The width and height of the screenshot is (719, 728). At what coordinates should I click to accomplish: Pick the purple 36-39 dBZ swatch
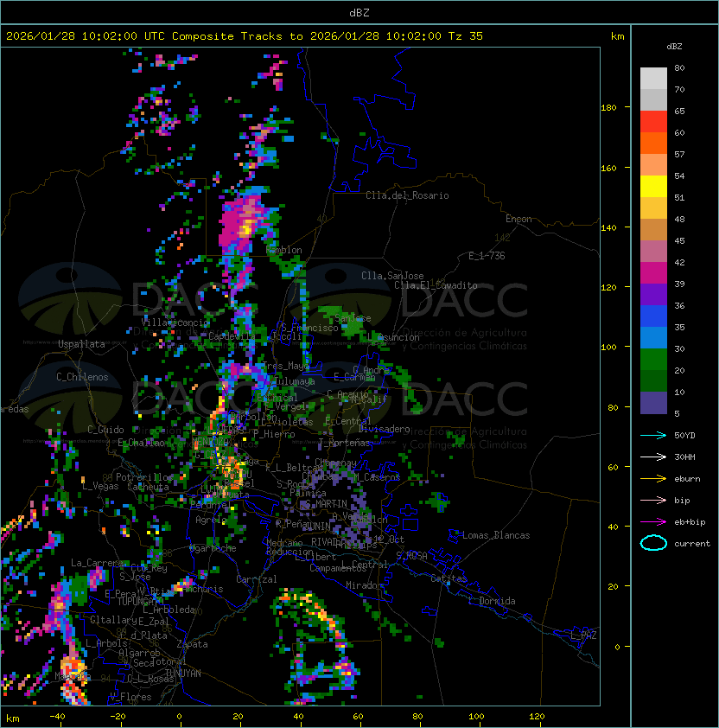[653, 294]
